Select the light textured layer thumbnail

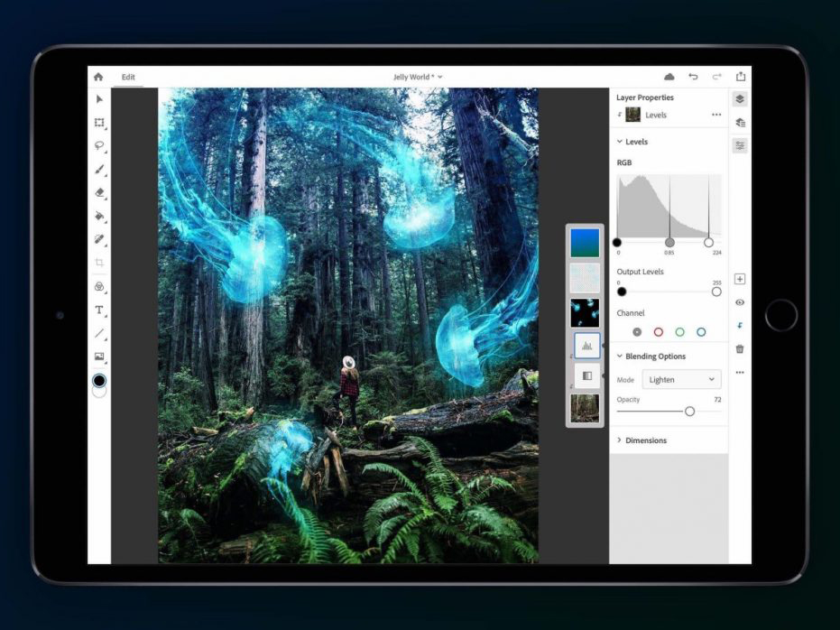[585, 277]
